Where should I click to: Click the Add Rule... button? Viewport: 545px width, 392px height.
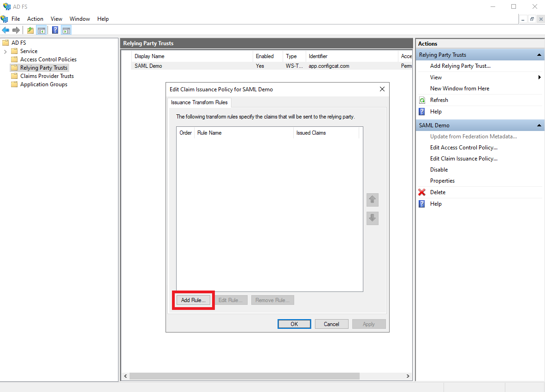pyautogui.click(x=193, y=300)
